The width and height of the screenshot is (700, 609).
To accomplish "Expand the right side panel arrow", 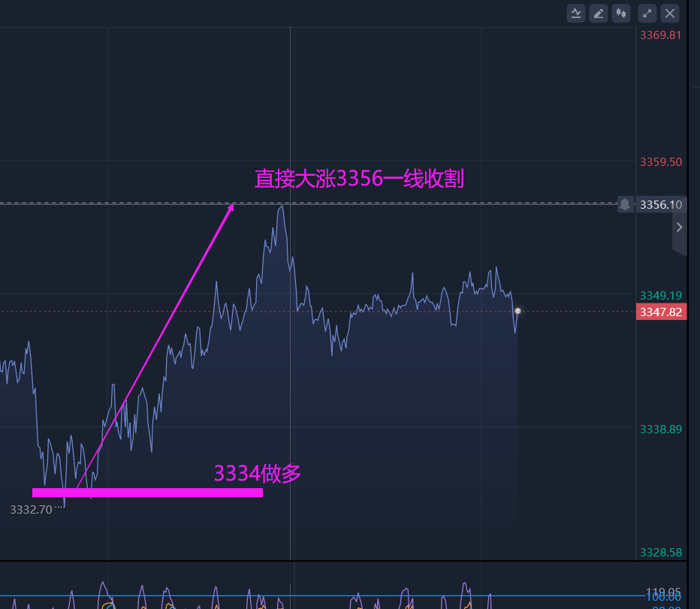I will point(679,227).
